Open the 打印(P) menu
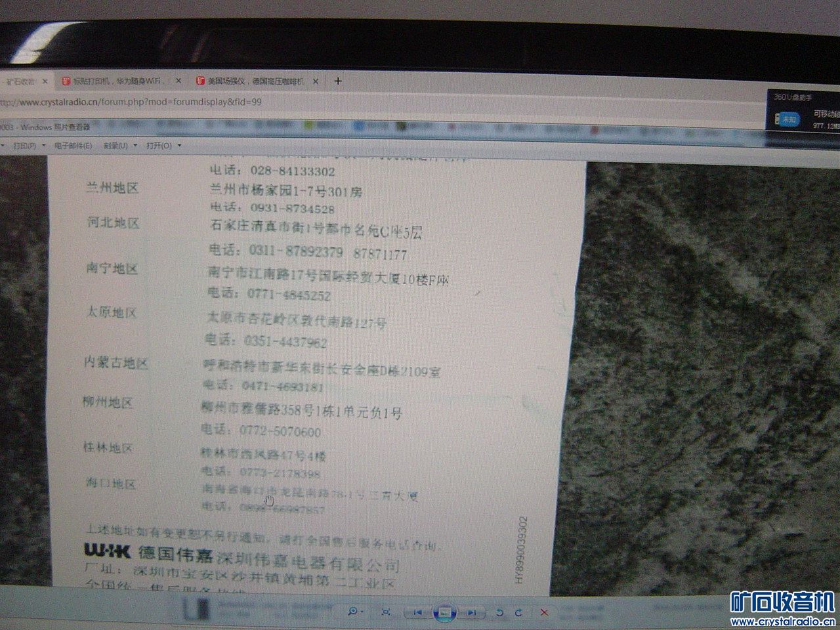 pos(25,146)
